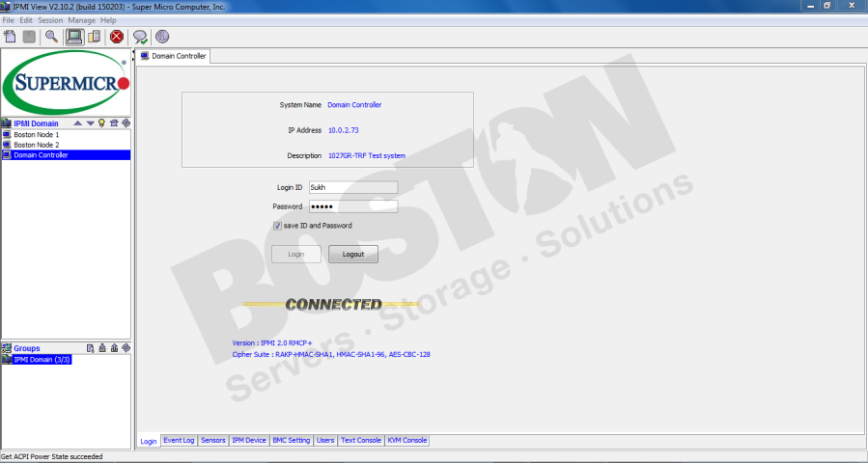
Task: Click the trash bin icon in IPMI Domain header
Action: (114, 123)
